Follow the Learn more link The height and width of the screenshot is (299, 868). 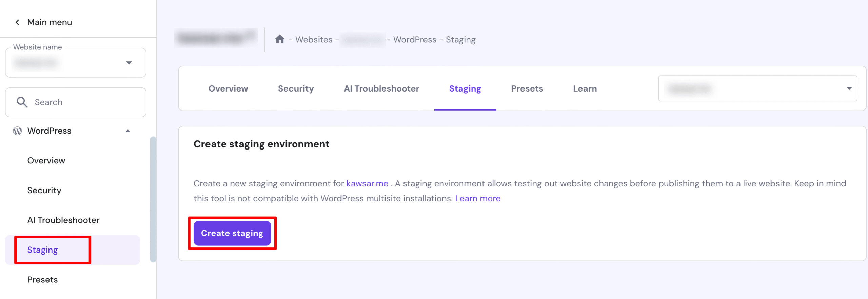pos(477,198)
